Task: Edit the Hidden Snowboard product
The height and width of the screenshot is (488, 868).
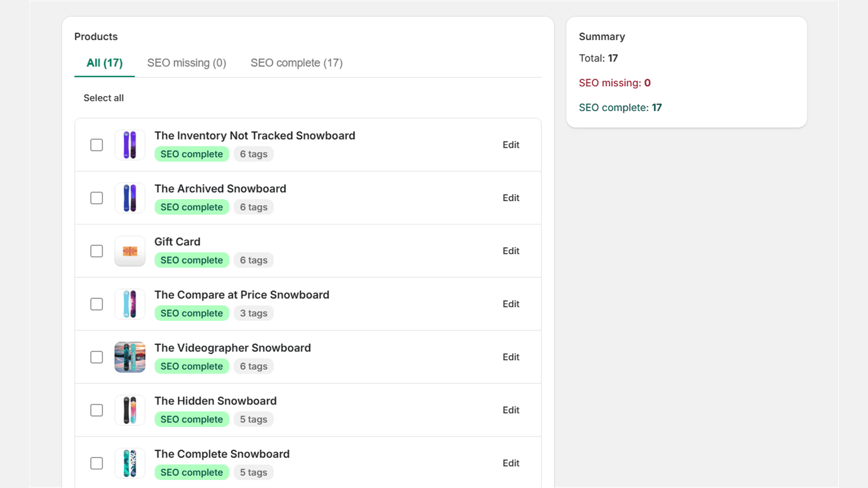Action: (x=511, y=410)
